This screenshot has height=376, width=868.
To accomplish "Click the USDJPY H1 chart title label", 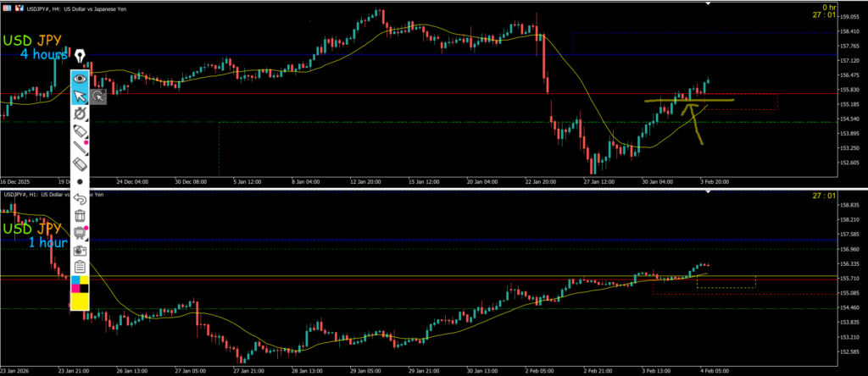I will coord(53,195).
